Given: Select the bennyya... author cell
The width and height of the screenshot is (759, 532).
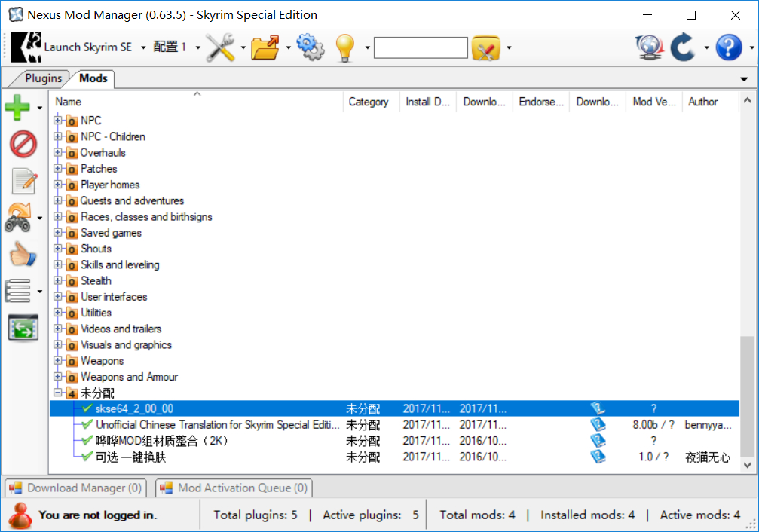Looking at the screenshot, I should (708, 424).
